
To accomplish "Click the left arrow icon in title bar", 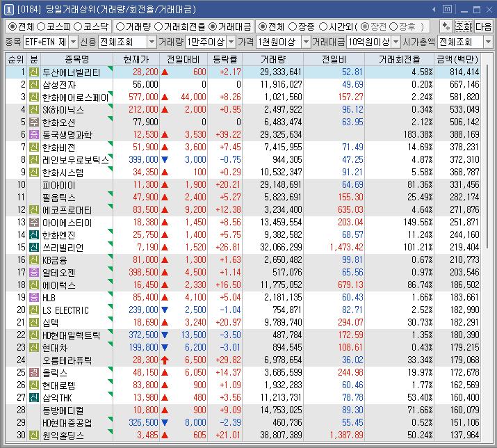I will pyautogui.click(x=434, y=10).
